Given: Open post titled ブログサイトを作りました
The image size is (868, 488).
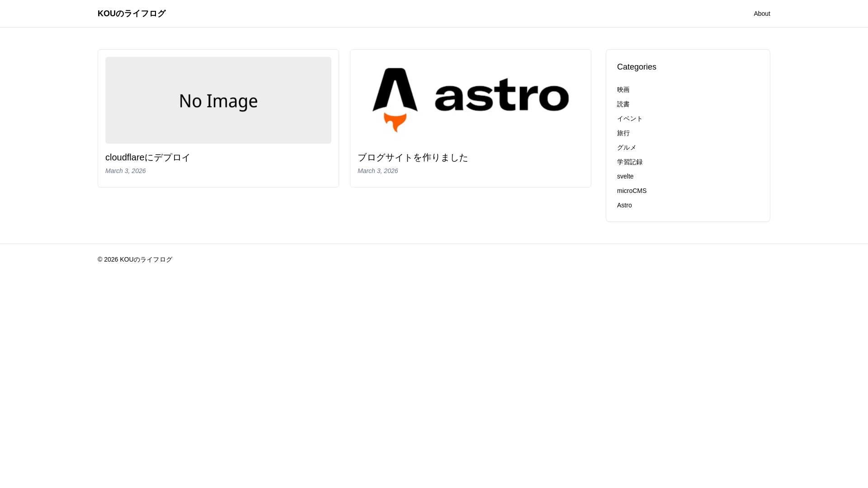Looking at the screenshot, I should 413,157.
